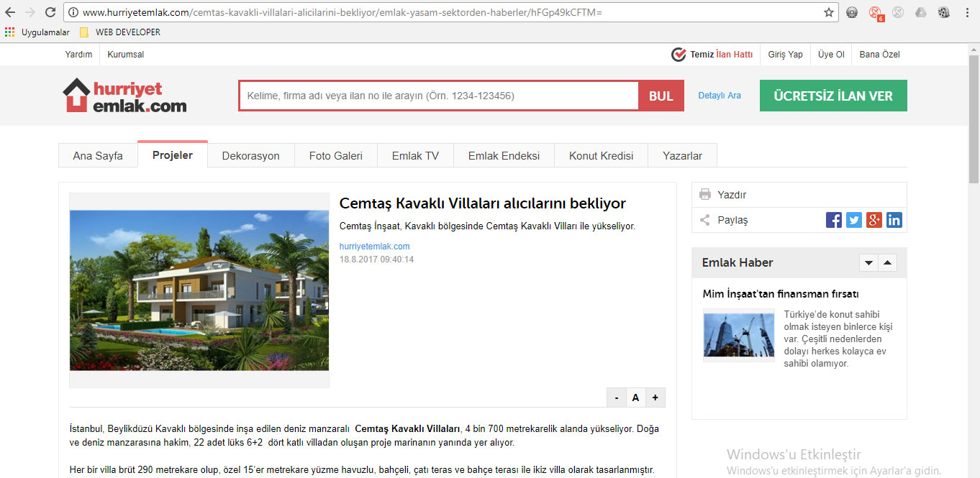Image resolution: width=980 pixels, height=478 pixels.
Task: Open the hurriyetemlak.com source link under the headline
Action: [x=374, y=247]
